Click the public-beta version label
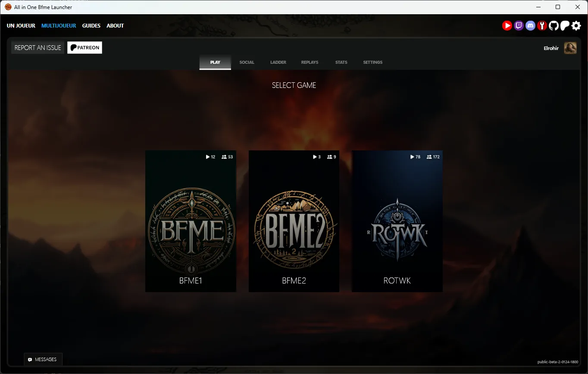Image resolution: width=588 pixels, height=374 pixels. [x=558, y=362]
